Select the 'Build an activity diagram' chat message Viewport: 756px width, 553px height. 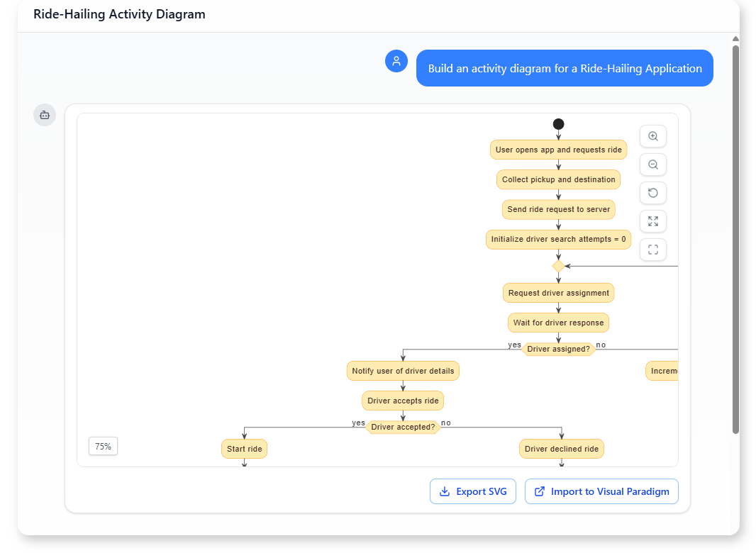point(565,68)
